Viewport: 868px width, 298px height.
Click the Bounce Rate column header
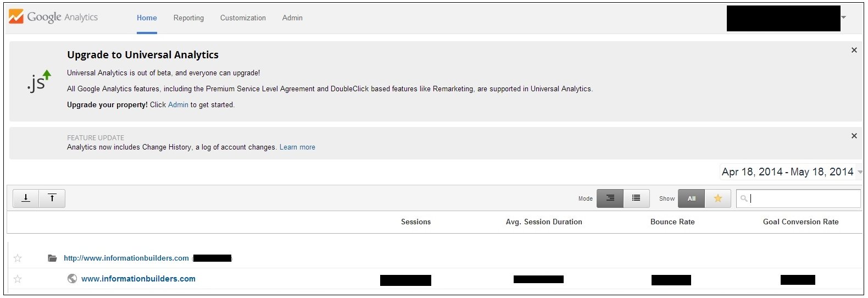point(672,222)
